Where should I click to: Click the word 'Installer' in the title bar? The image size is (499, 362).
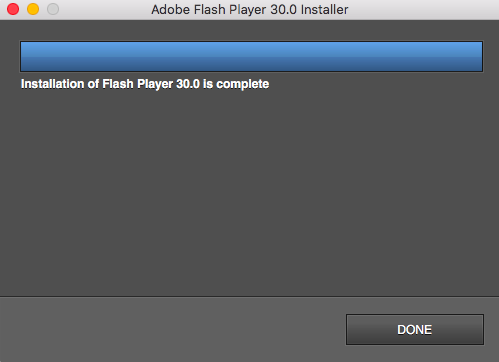(x=324, y=10)
